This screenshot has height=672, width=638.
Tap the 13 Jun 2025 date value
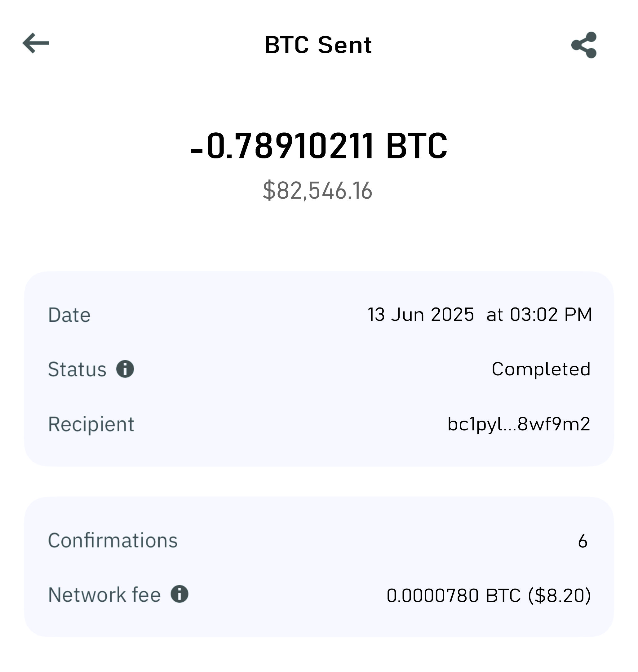[421, 315]
